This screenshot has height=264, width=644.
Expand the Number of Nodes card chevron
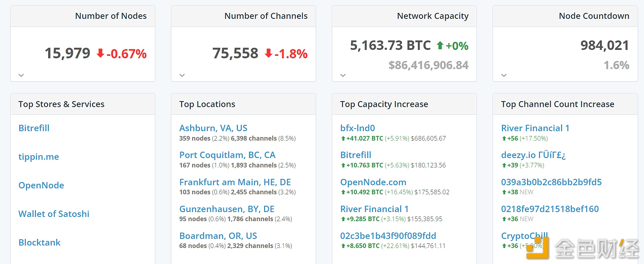tap(21, 75)
